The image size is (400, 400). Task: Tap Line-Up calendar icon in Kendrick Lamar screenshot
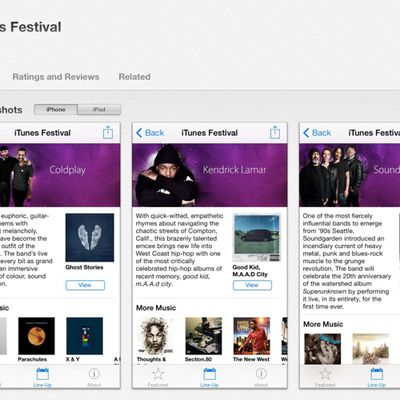[x=209, y=377]
